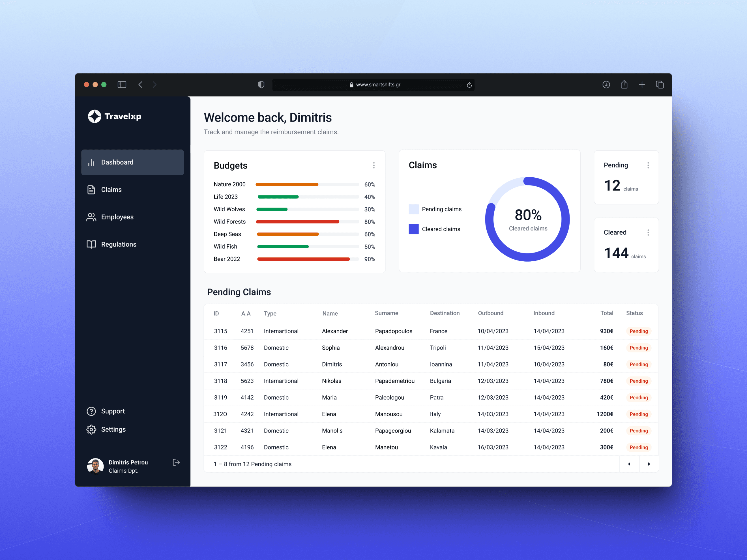Click the Wild Forests budget progress bar
The image size is (747, 560).
pos(307,222)
